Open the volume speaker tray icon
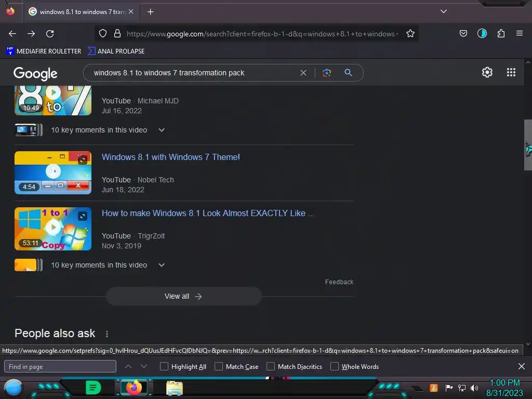 pos(474,388)
